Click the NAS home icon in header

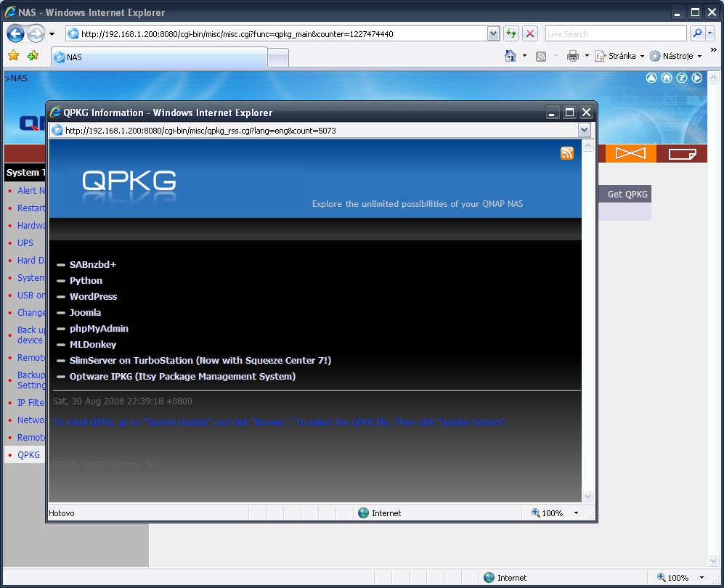coord(667,78)
